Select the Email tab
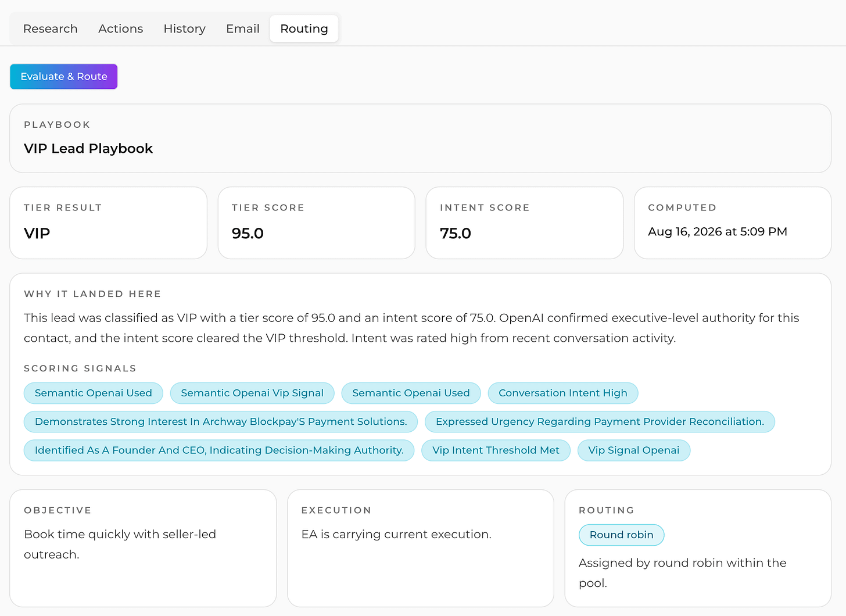The width and height of the screenshot is (846, 616). click(x=242, y=28)
